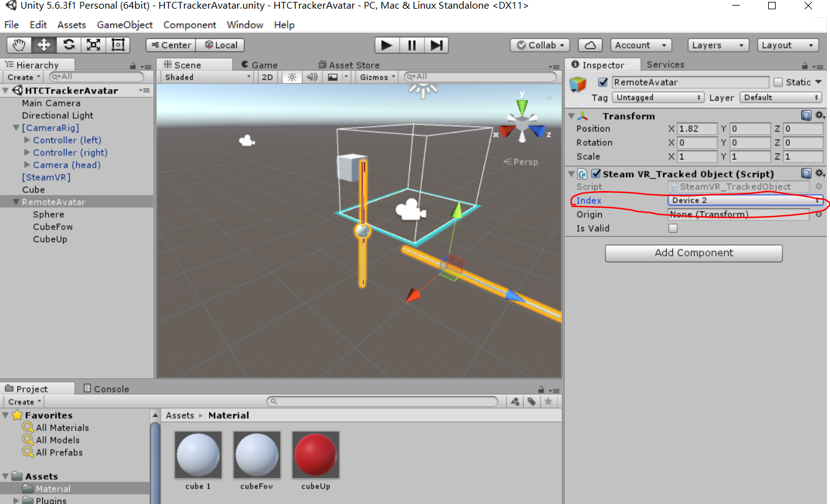Viewport: 830px width, 504px height.
Task: Click save search star icon in Project
Action: pyautogui.click(x=548, y=402)
